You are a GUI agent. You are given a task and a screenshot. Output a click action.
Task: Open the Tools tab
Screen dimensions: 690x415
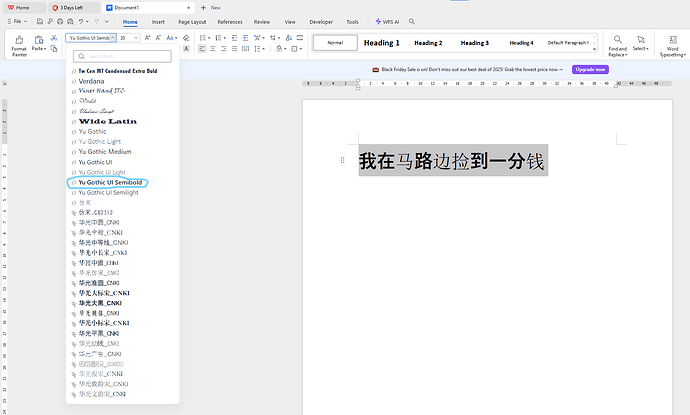(352, 22)
